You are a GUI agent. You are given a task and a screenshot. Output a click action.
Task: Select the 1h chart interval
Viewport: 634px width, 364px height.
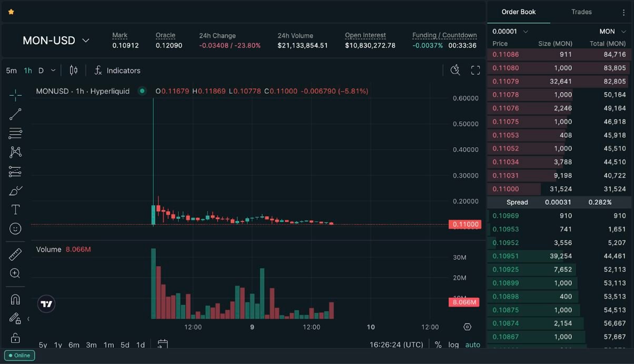point(27,69)
